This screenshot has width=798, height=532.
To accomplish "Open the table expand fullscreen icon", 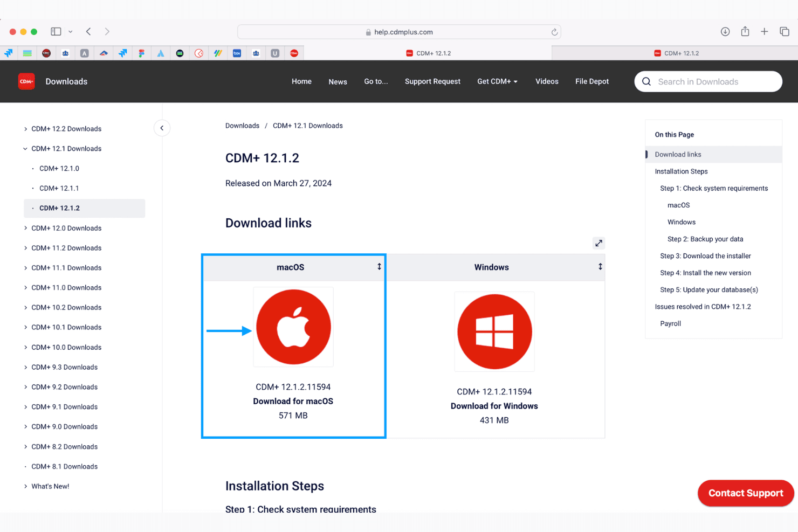I will pos(598,243).
